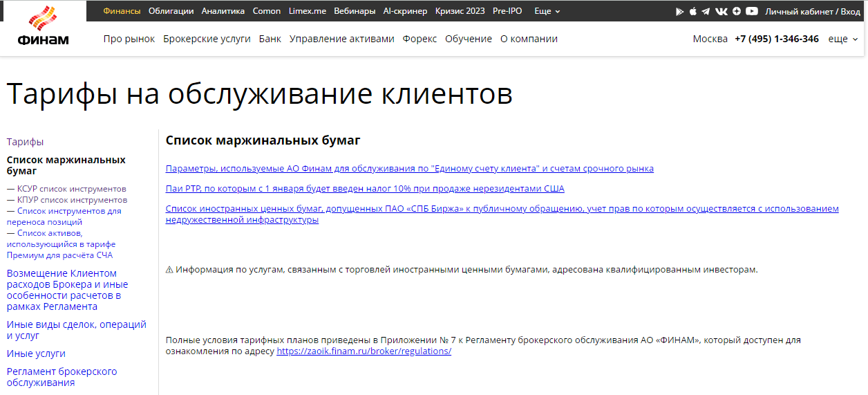868x395 pixels.
Task: Open the Банк main menu item
Action: 270,39
